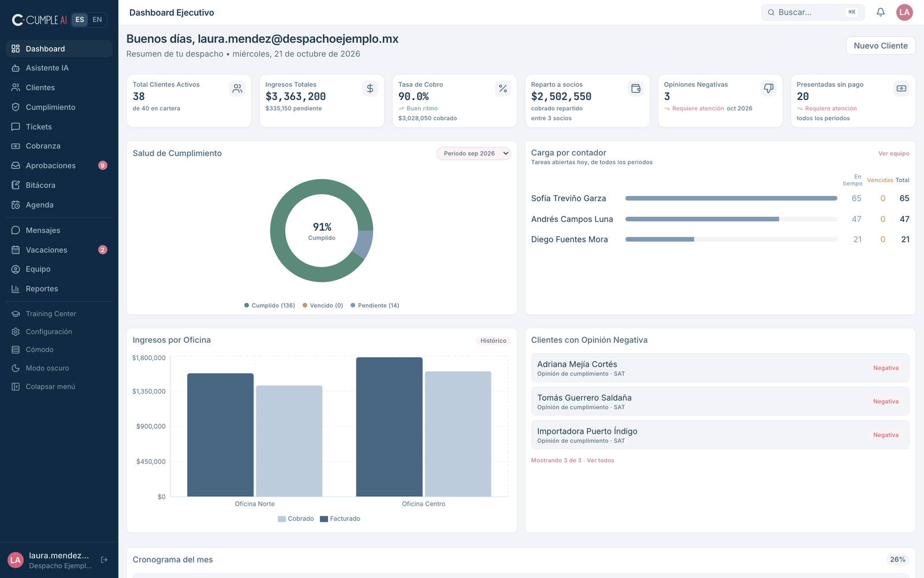Toggle Cumplido (136) legend entry
Screen dimensions: 924x578
tap(270, 305)
